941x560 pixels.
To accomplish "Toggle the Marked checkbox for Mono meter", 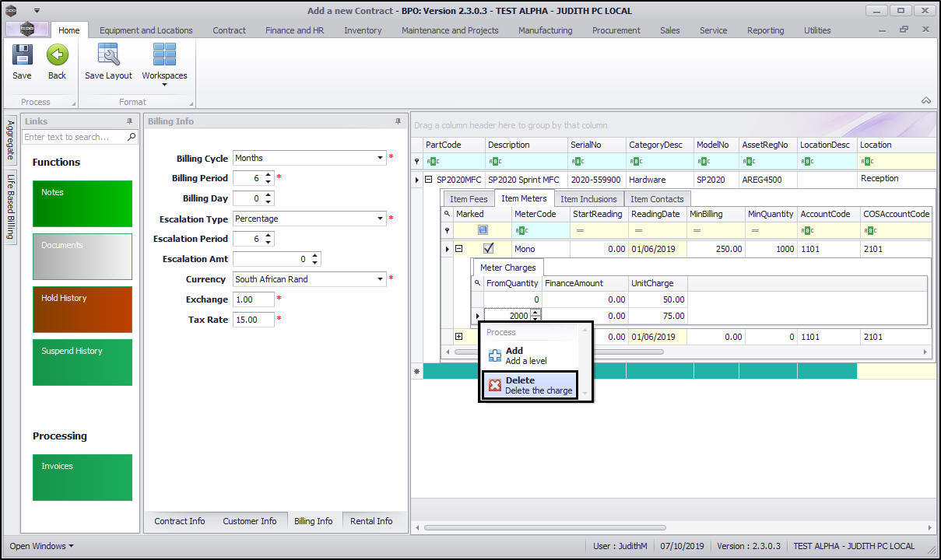I will point(489,249).
